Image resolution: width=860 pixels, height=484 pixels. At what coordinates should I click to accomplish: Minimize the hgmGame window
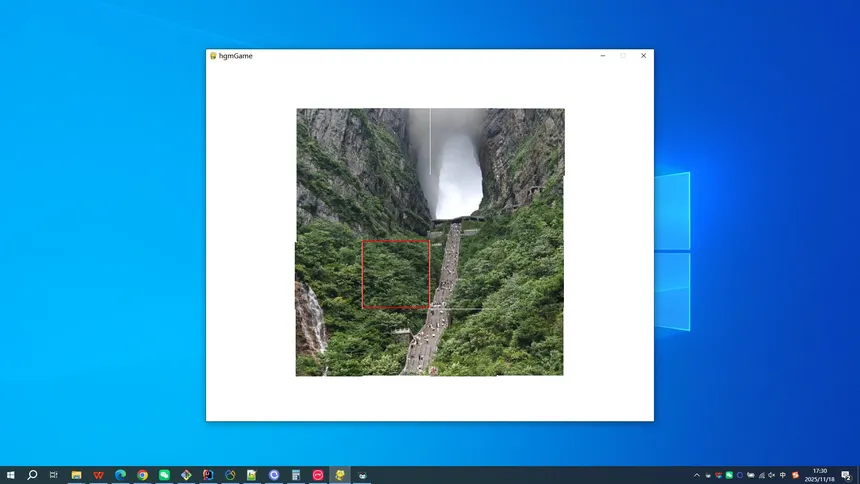click(x=602, y=56)
